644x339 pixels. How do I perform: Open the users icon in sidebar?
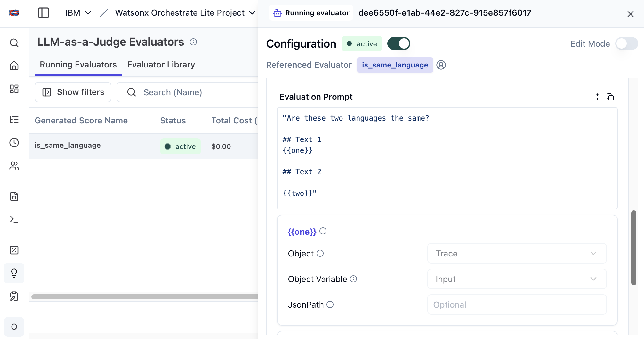(x=14, y=166)
